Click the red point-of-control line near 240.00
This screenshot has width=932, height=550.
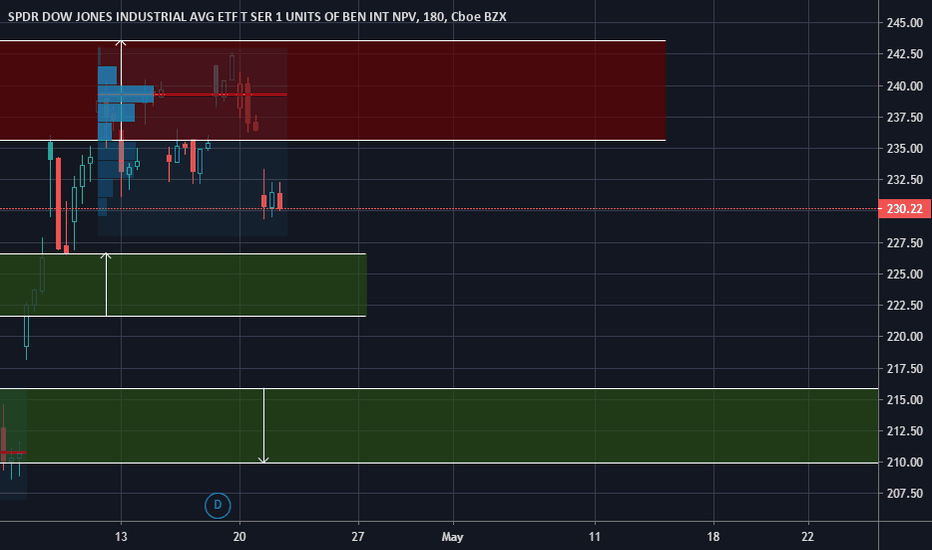pos(221,95)
